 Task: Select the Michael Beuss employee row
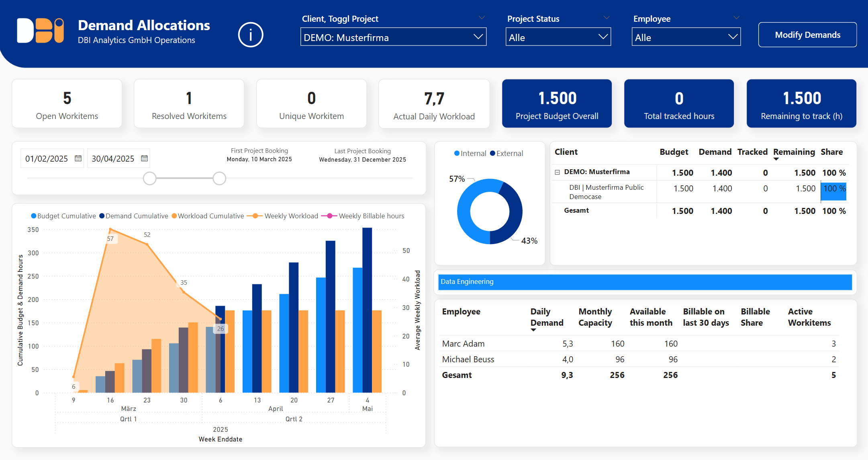click(x=639, y=359)
